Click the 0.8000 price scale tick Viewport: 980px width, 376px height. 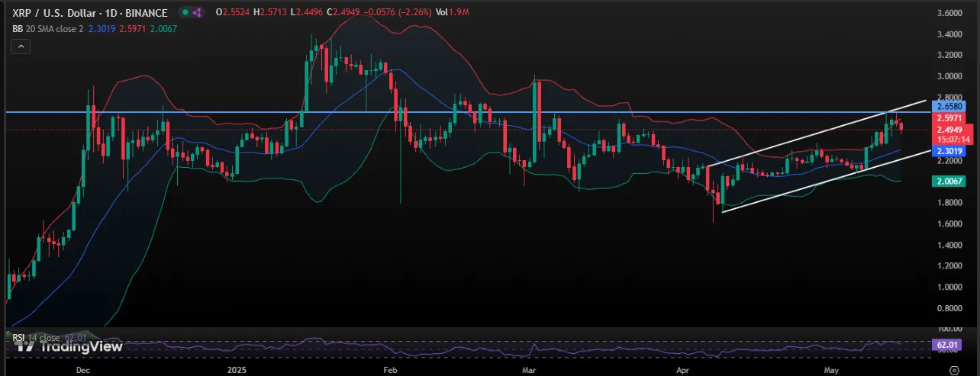click(949, 308)
